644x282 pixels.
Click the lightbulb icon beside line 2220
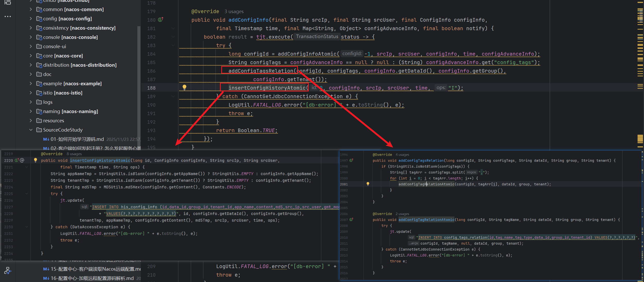(x=36, y=160)
